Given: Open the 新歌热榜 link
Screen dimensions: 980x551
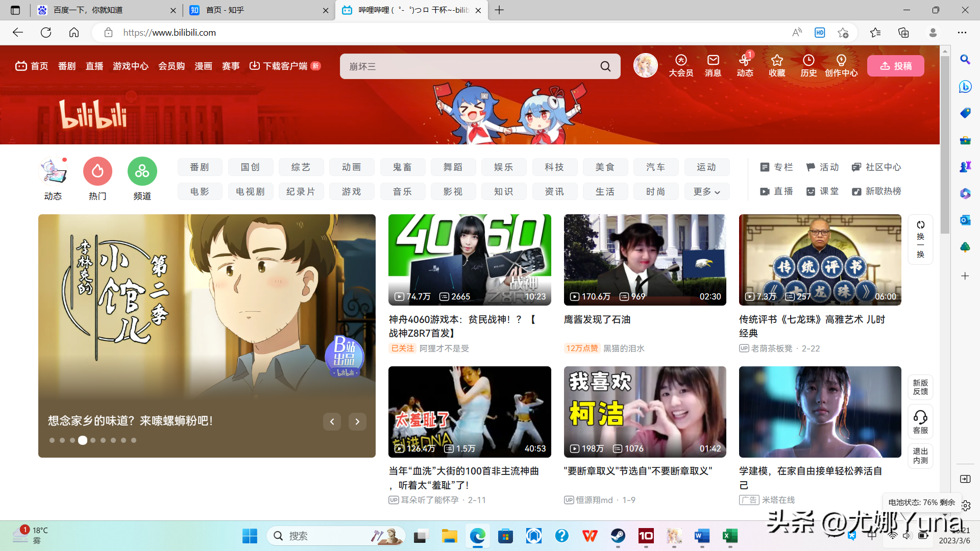Looking at the screenshot, I should coord(876,191).
